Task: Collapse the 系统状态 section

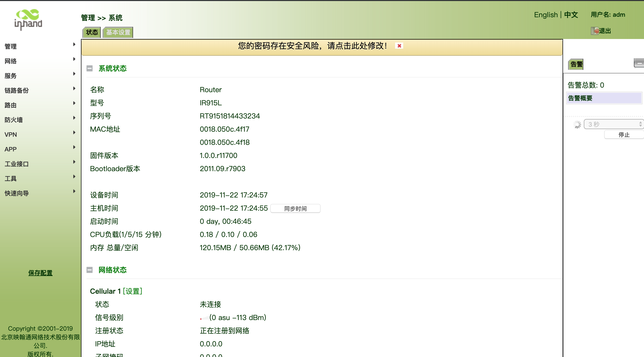Action: click(90, 68)
